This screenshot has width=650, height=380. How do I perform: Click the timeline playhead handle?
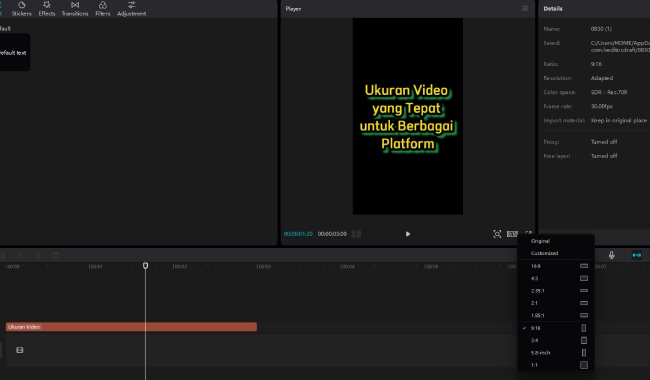coord(146,265)
